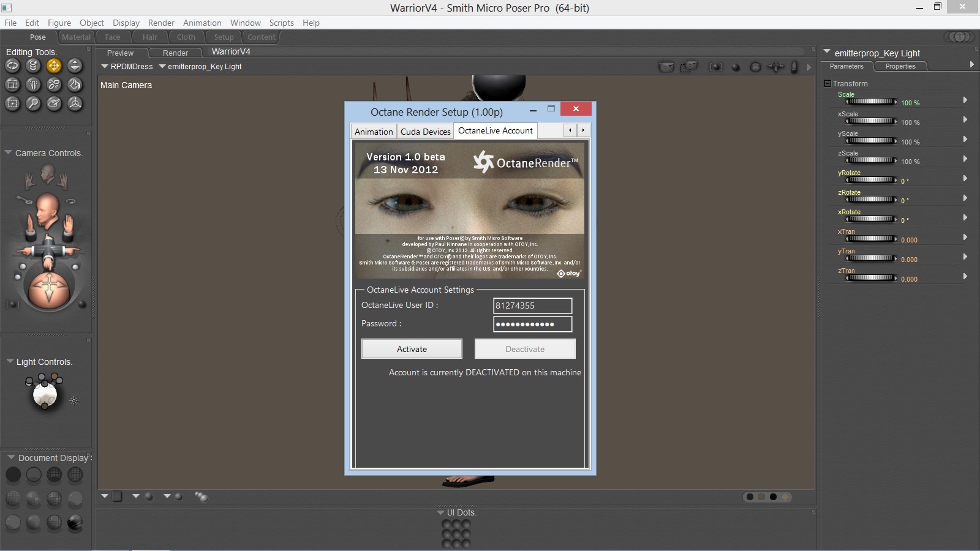The image size is (980, 551).
Task: Select the silhouette black sphere display style
Action: 13,474
